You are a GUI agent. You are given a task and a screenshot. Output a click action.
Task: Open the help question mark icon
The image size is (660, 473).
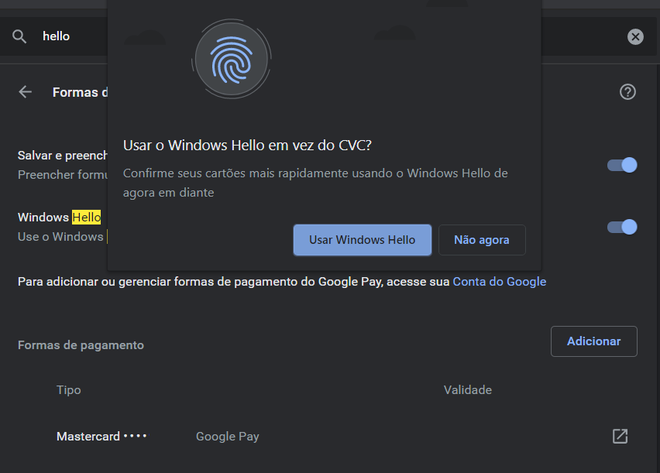tap(628, 92)
